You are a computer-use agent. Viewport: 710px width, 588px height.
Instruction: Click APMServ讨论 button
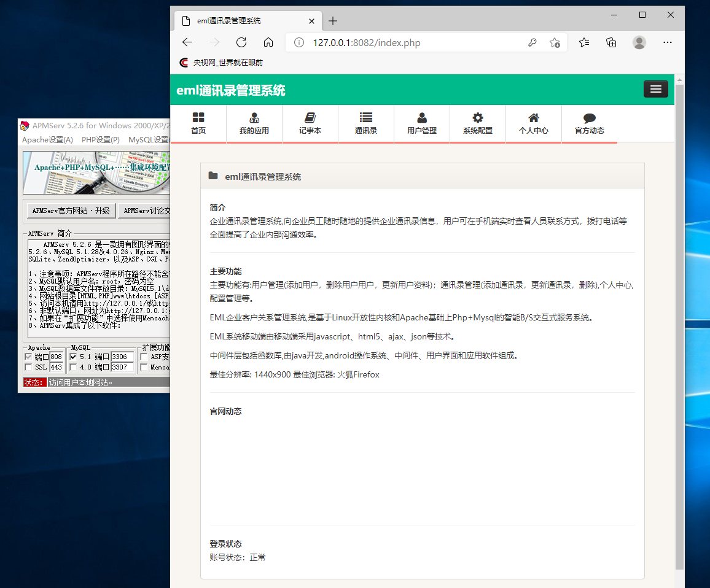(x=145, y=211)
